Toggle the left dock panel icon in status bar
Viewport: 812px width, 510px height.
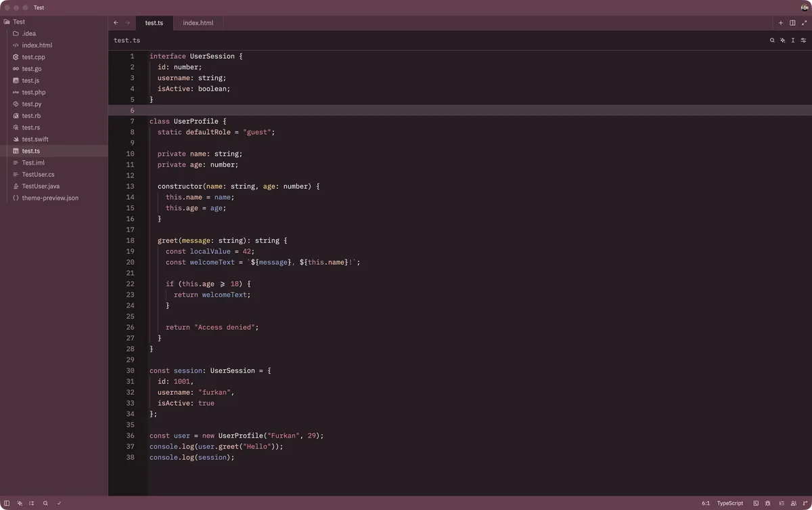click(7, 503)
